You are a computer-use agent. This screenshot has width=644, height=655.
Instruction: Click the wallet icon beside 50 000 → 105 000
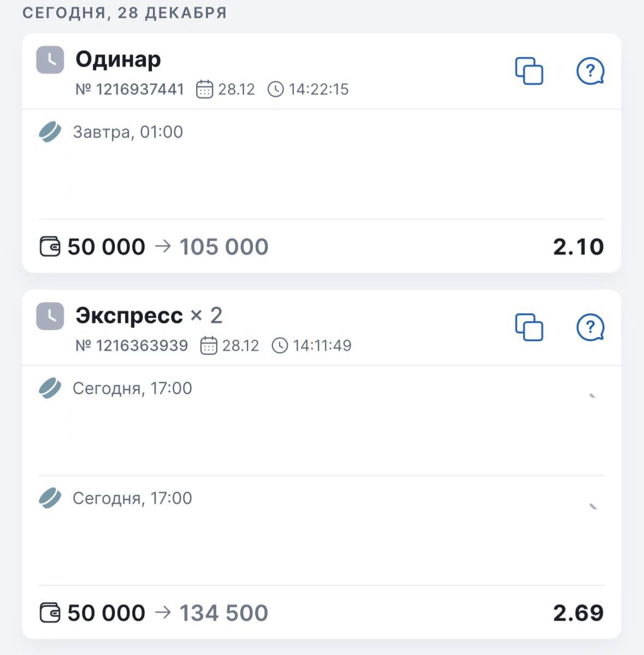pos(50,247)
